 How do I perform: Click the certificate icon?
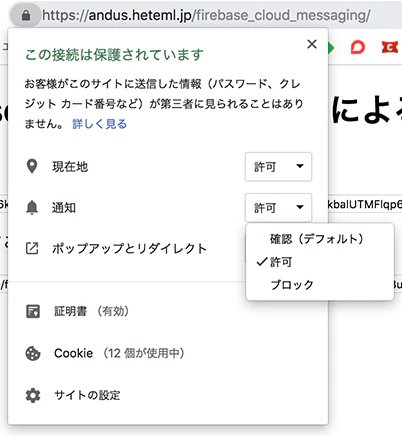33,311
